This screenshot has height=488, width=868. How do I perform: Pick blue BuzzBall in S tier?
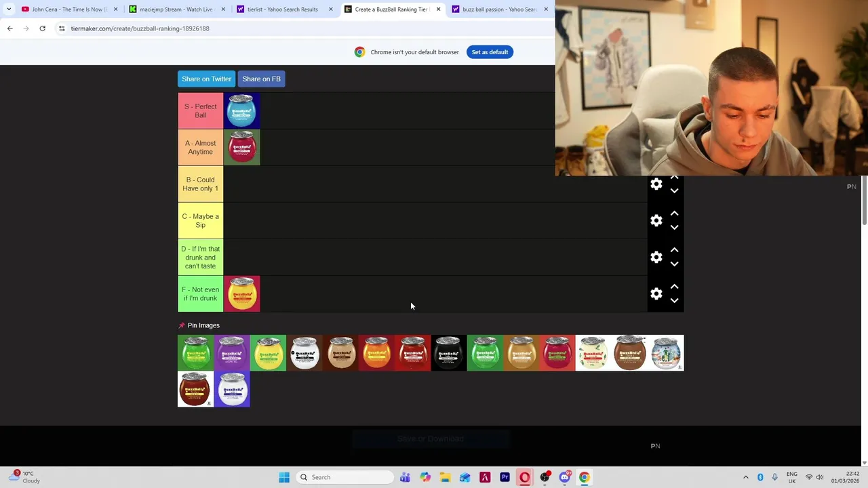[242, 110]
